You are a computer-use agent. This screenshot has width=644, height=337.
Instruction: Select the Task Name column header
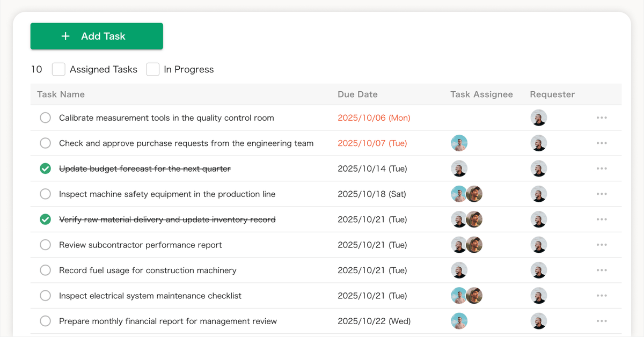click(x=61, y=94)
